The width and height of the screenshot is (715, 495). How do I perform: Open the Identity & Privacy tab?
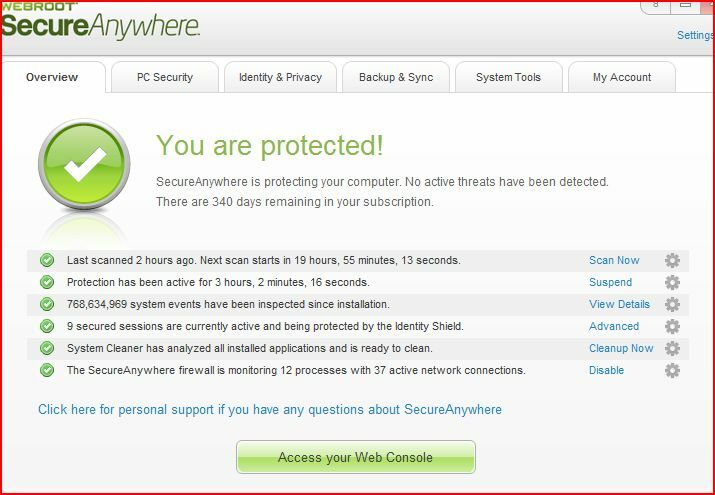click(x=280, y=77)
